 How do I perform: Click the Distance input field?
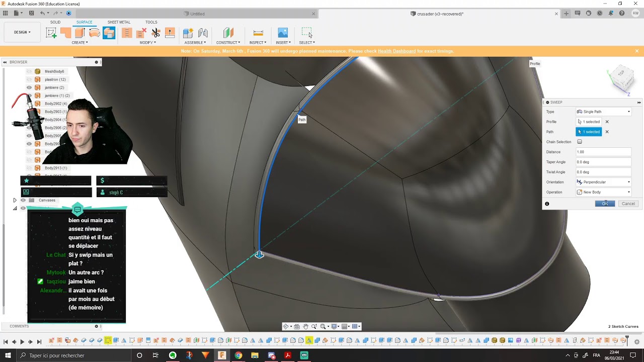(603, 152)
